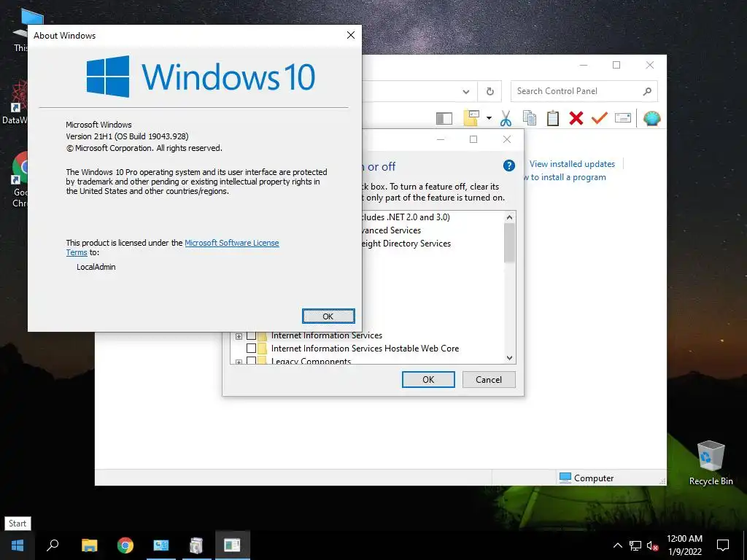The width and height of the screenshot is (747, 560).
Task: Tick Internet Information Services Hostable Web Core checkbox
Action: coord(251,349)
